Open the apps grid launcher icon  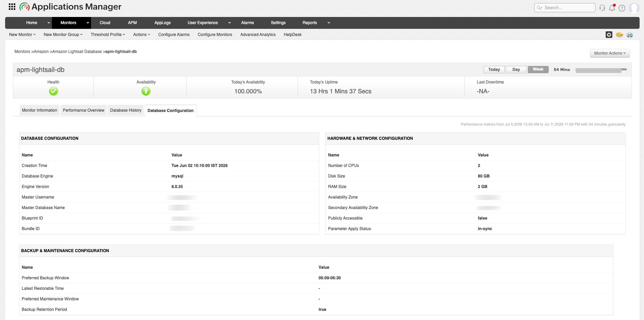pyautogui.click(x=12, y=6)
